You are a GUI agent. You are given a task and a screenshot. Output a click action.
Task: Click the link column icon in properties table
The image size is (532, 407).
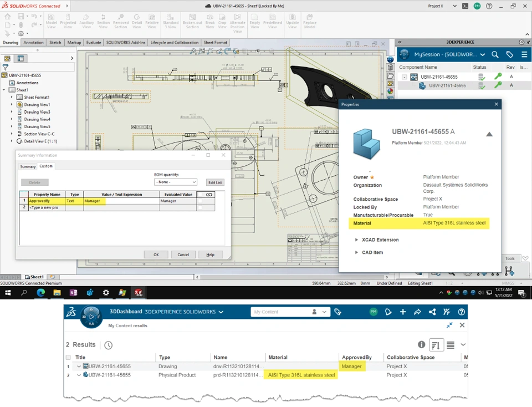[209, 195]
